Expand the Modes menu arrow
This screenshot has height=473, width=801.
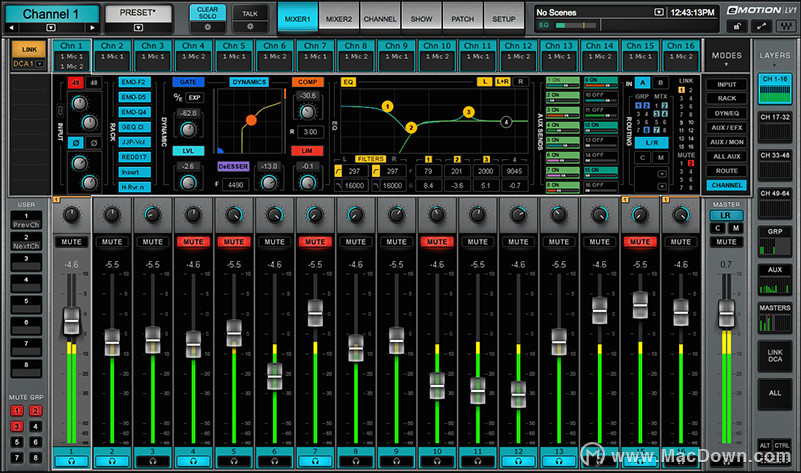[726, 65]
